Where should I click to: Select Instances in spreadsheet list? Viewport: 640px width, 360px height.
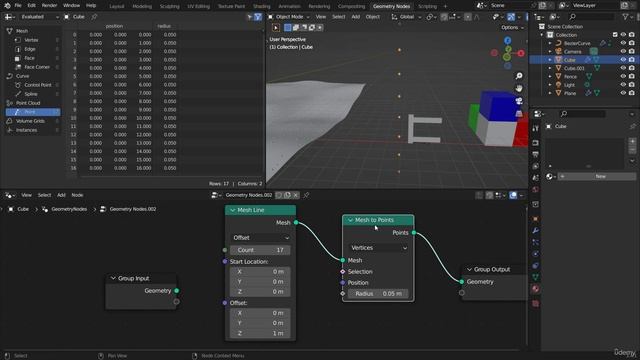(x=27, y=130)
